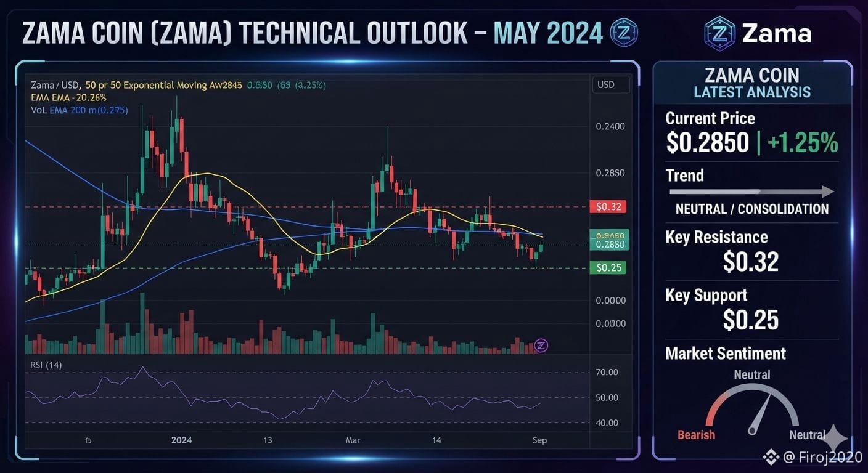Screen dimensions: 868x473
Task: Click the Neutral label above the gauge
Action: tap(752, 374)
